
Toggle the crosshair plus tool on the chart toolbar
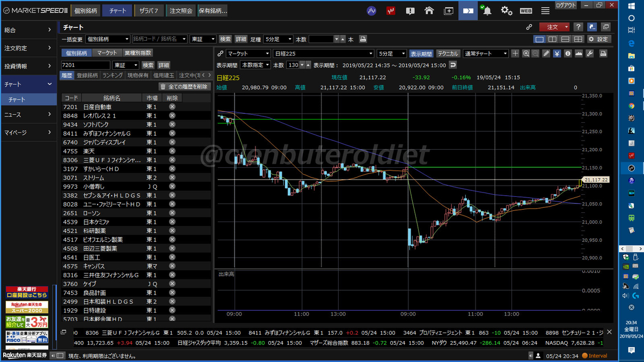coord(515,54)
